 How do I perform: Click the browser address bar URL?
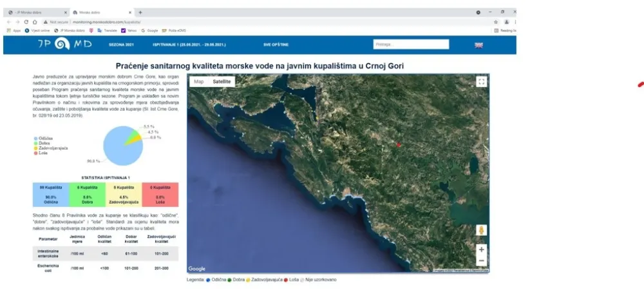pyautogui.click(x=106, y=22)
